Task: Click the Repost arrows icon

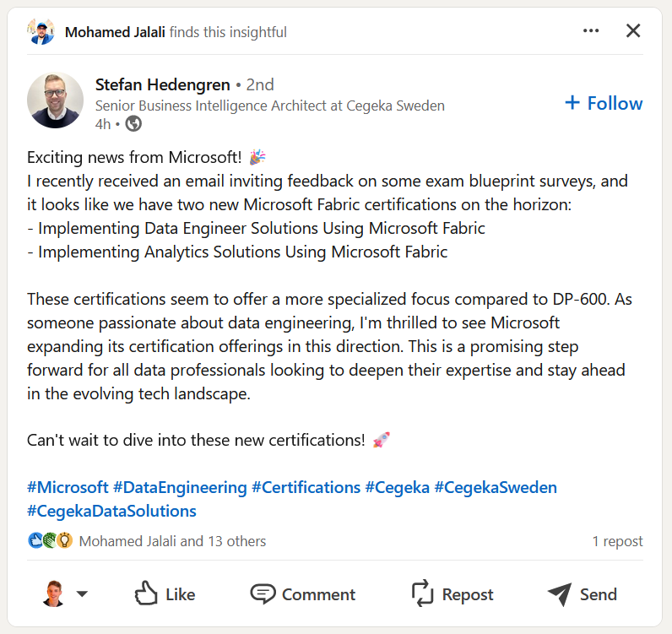Action: click(422, 594)
